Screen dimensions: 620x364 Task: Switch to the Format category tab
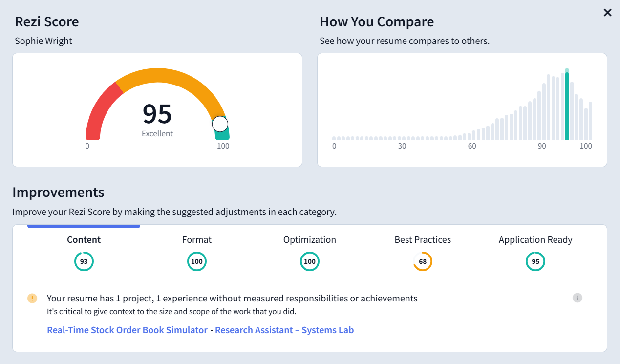[197, 240]
